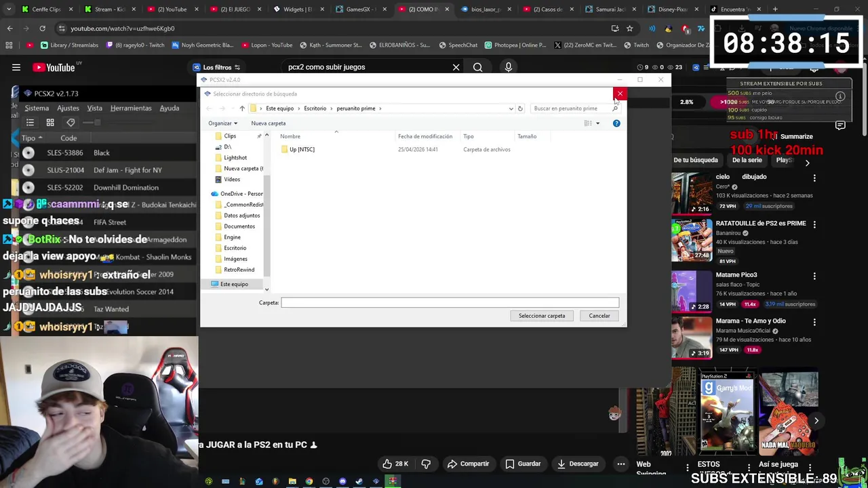Select the De tu búsqueda filter chip
The height and width of the screenshot is (488, 868).
pyautogui.click(x=696, y=160)
